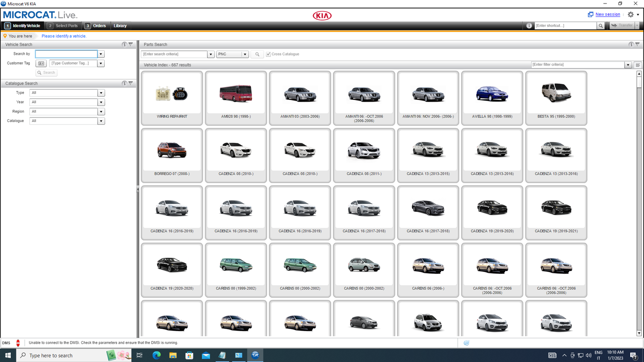
Task: Click the shortcut search magnifier button
Action: click(601, 26)
